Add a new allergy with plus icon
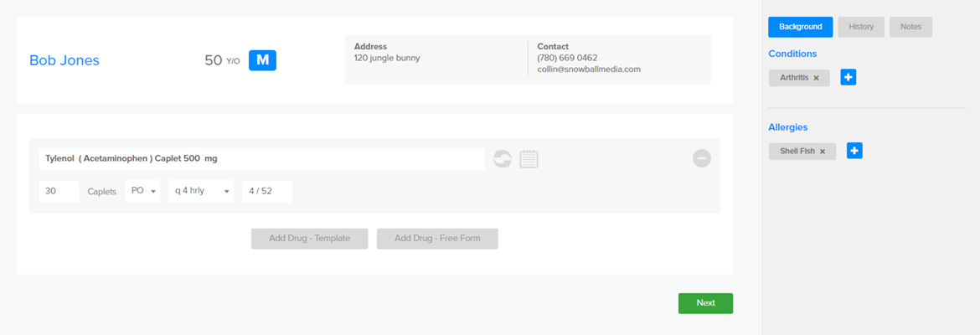Image resolution: width=980 pixels, height=335 pixels. pos(854,151)
